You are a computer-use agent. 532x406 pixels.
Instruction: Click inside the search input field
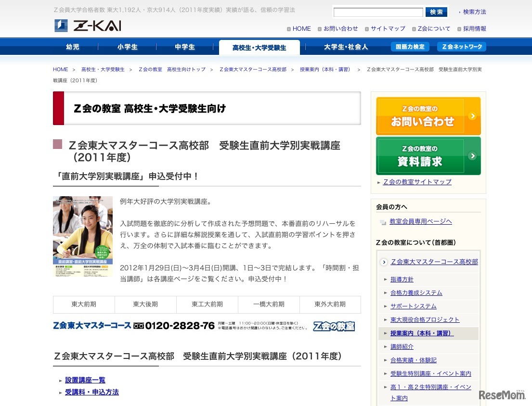click(378, 11)
